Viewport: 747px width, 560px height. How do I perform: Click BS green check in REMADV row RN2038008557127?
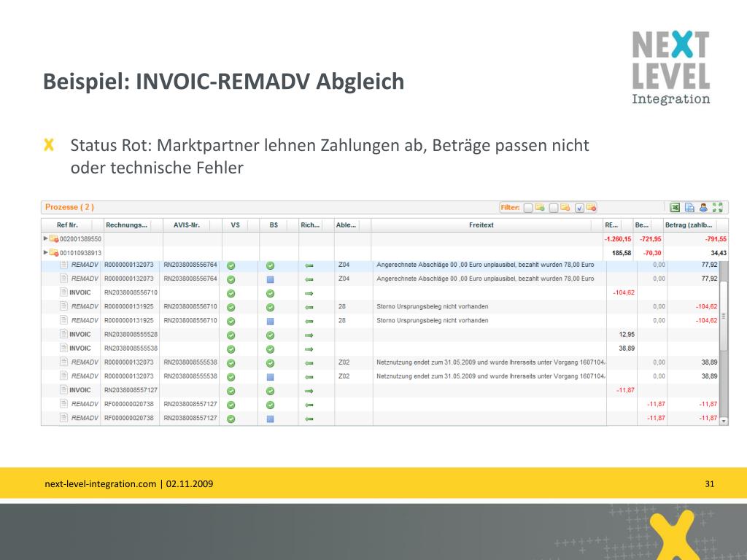(x=270, y=405)
